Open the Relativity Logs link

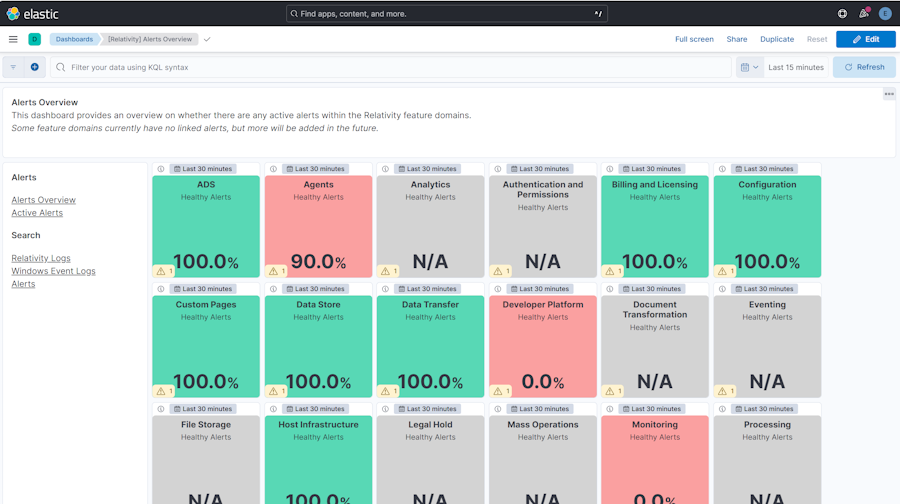(41, 258)
